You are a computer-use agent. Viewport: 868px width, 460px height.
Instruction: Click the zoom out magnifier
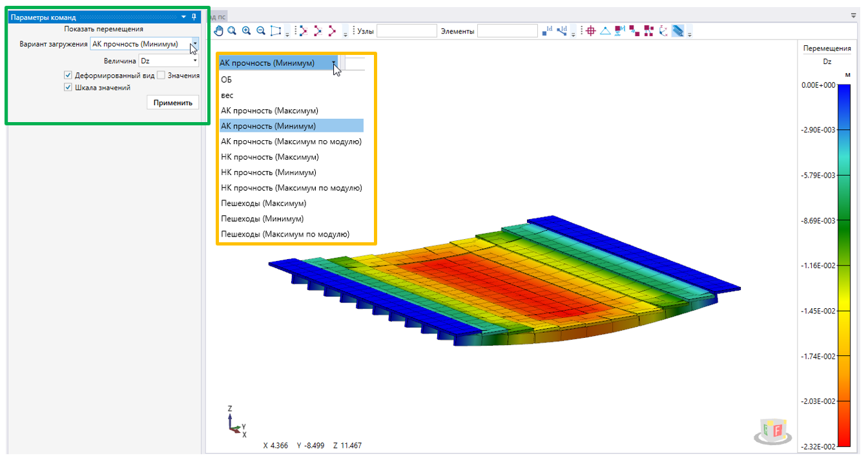click(261, 30)
